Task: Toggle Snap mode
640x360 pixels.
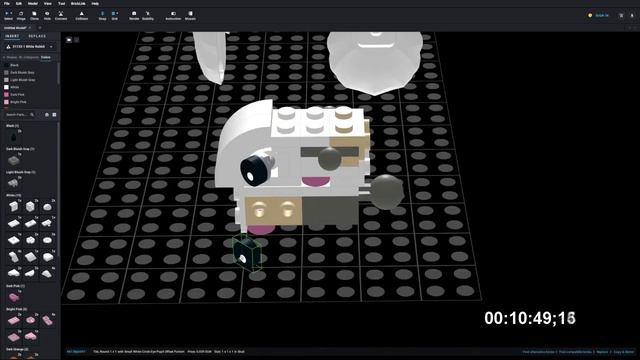Action: (x=102, y=16)
